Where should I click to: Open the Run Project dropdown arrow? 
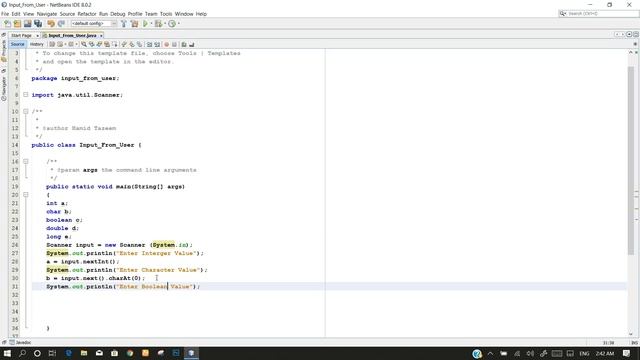151,24
